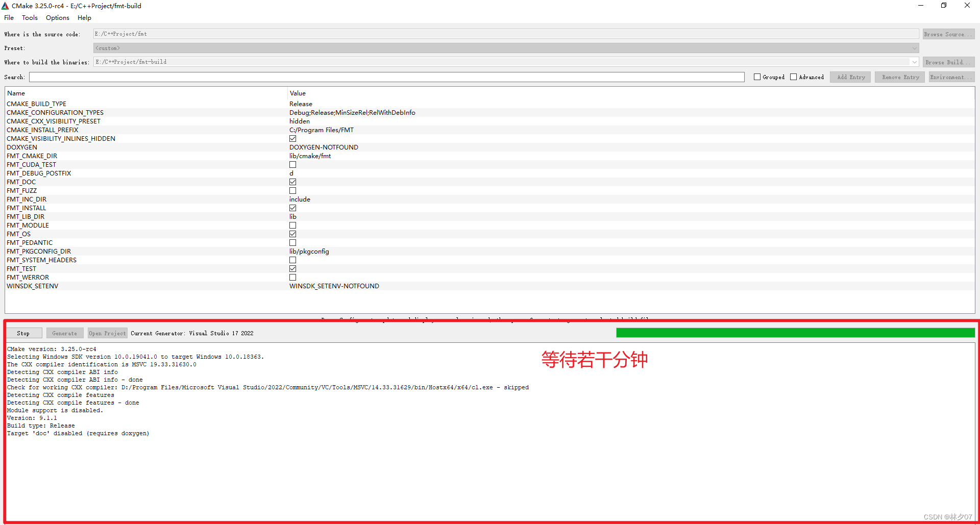Uncheck the FMT_INSTALL checkbox

point(292,208)
